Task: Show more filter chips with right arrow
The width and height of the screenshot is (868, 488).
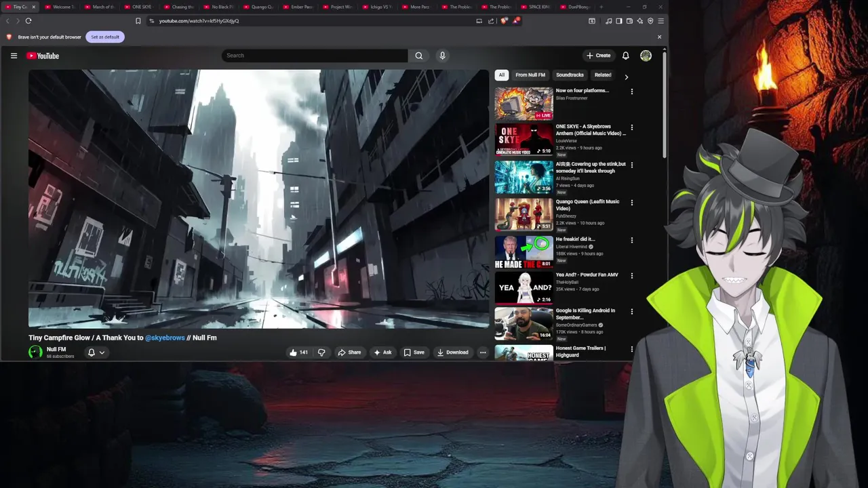Action: [x=626, y=77]
